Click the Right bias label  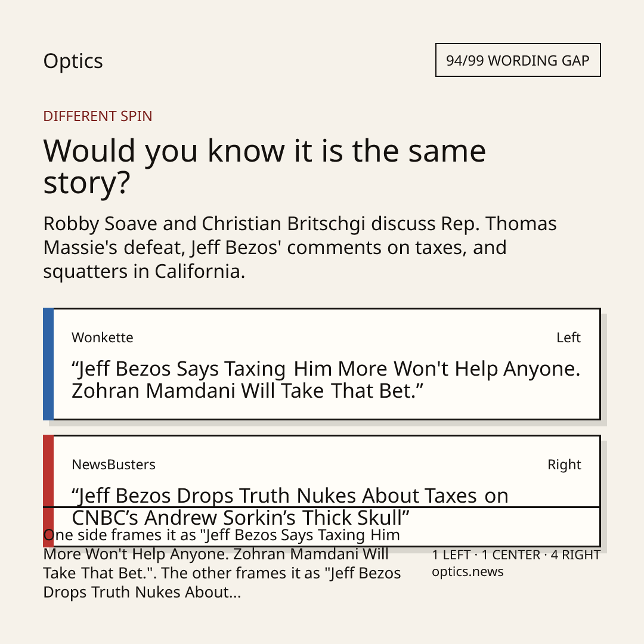click(564, 465)
